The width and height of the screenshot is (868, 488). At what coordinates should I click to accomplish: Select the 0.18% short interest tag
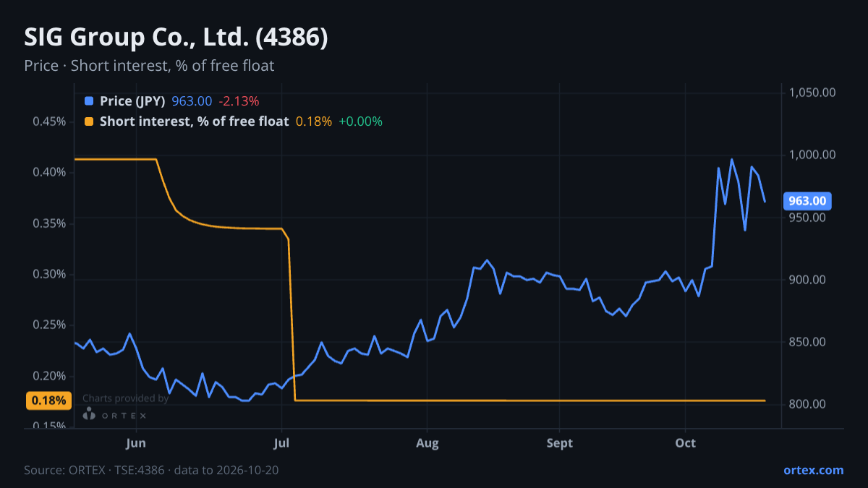tap(49, 401)
